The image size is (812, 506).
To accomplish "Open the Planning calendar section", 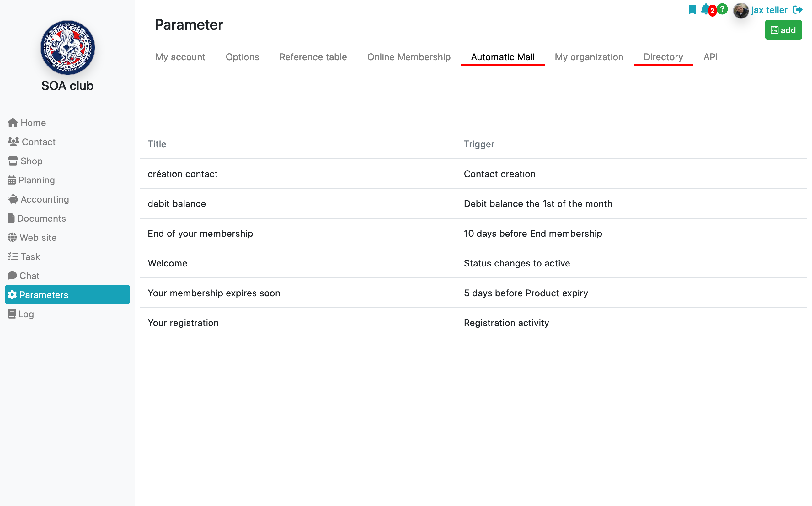I will click(x=31, y=180).
